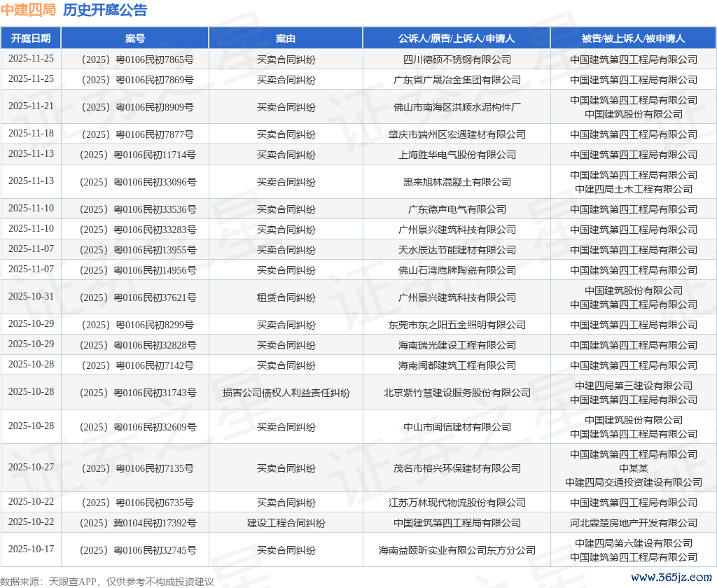Open case number 冀0104民初17392号
Image resolution: width=717 pixels, height=588 pixels.
[137, 523]
